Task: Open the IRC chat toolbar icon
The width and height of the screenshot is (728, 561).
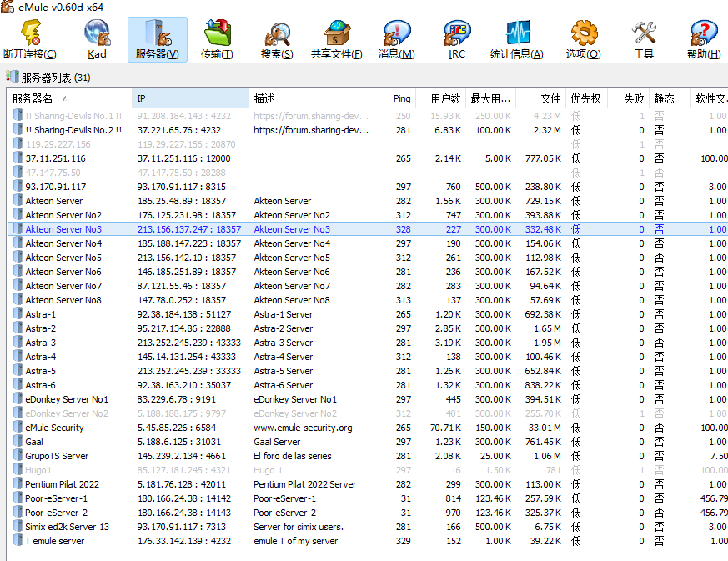Action: (x=457, y=40)
